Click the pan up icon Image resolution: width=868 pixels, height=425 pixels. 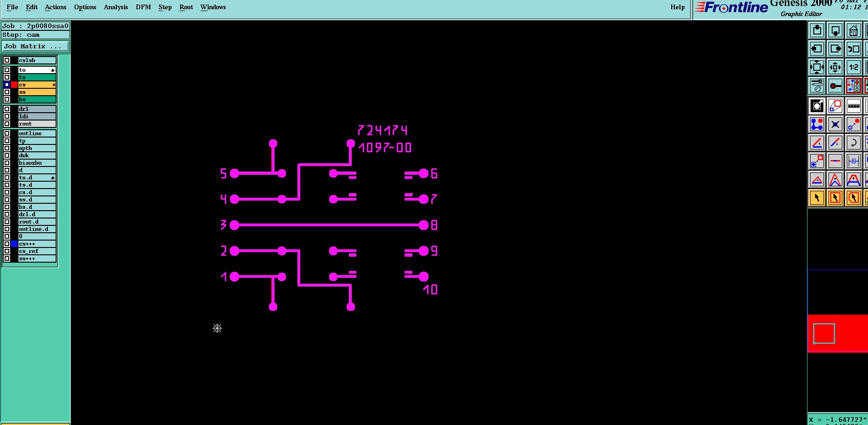coord(817,31)
